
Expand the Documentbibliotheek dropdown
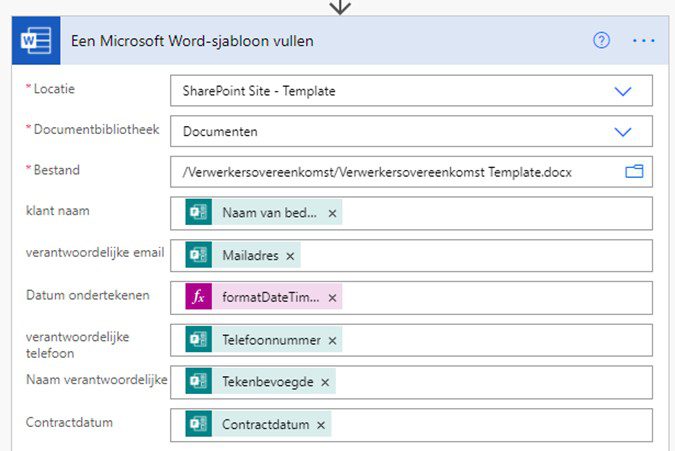pos(622,132)
